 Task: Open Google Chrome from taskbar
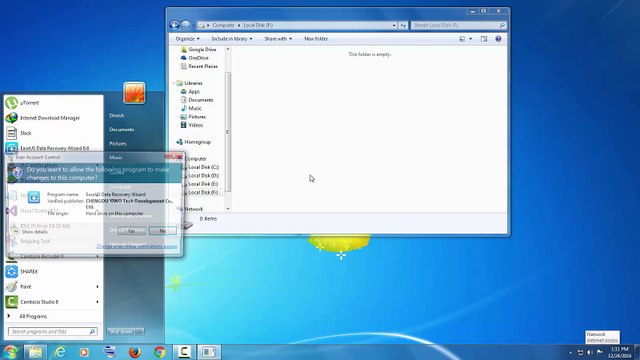[x=160, y=352]
